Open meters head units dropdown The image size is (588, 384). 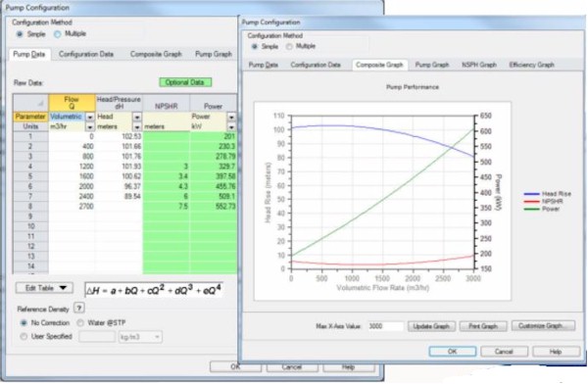pos(137,126)
